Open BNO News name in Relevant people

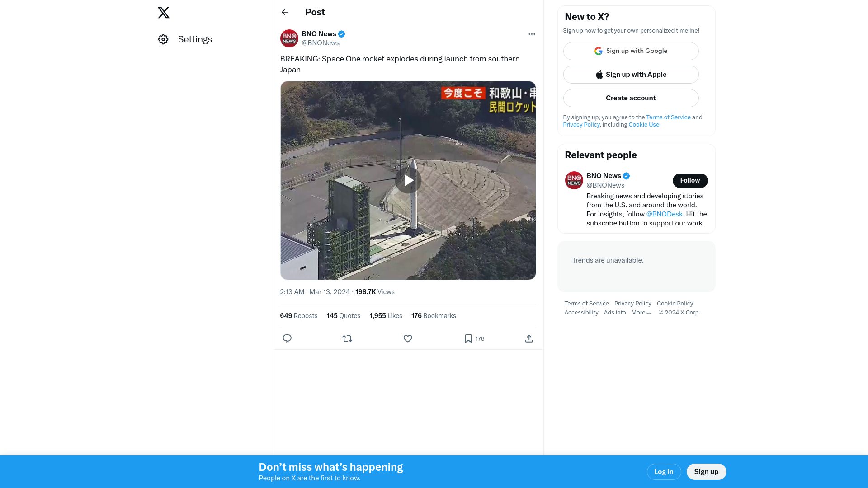click(x=604, y=176)
